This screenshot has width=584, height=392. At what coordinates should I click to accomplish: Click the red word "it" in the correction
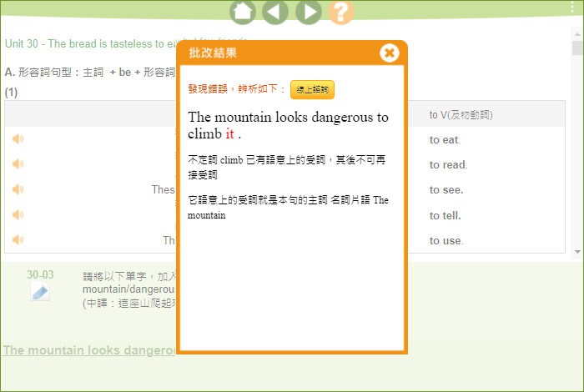tap(229, 134)
